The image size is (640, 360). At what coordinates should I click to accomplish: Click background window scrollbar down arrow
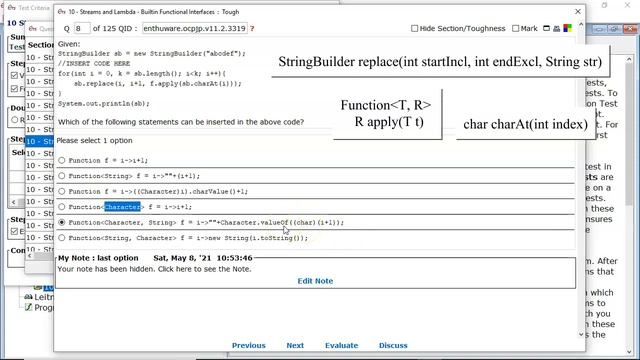click(x=629, y=351)
